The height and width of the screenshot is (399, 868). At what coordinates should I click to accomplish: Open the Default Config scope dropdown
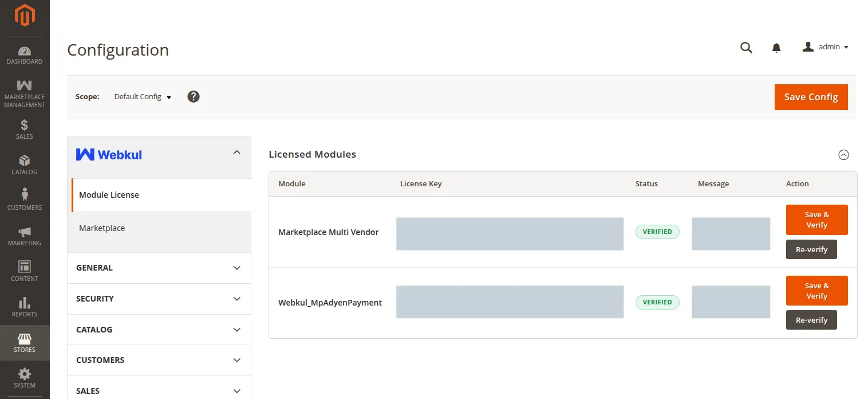tap(143, 97)
